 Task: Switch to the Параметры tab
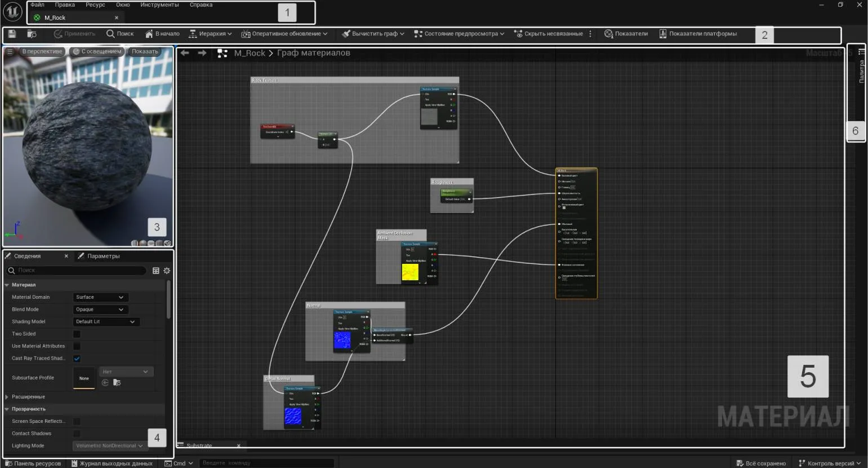(x=103, y=256)
